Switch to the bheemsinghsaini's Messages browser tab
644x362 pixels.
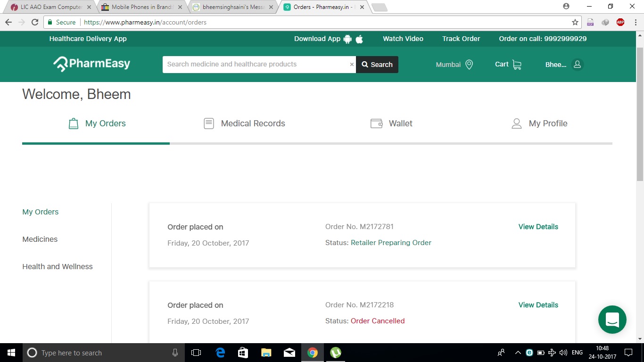coord(233,7)
